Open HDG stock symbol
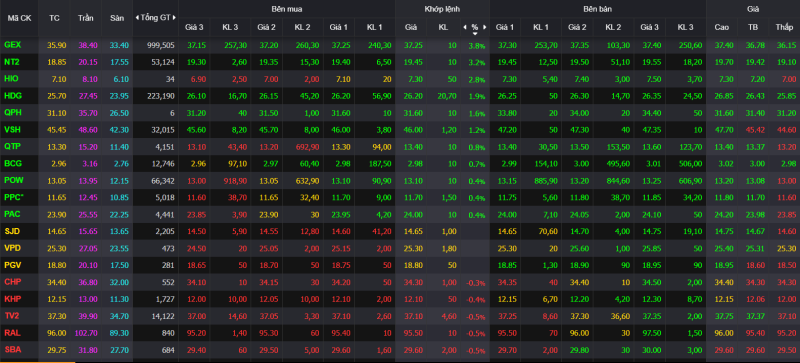Image resolution: width=800 pixels, height=363 pixels. [x=13, y=95]
